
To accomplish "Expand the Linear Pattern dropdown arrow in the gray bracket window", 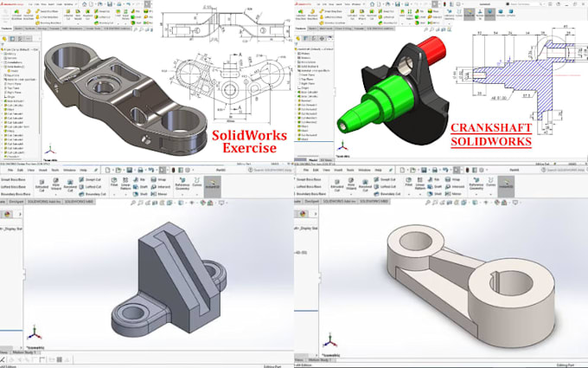I will [x=125, y=194].
